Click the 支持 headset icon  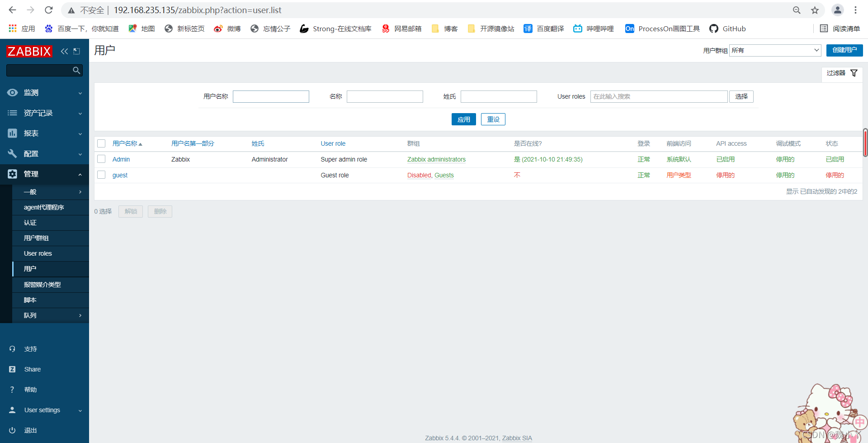coord(12,349)
